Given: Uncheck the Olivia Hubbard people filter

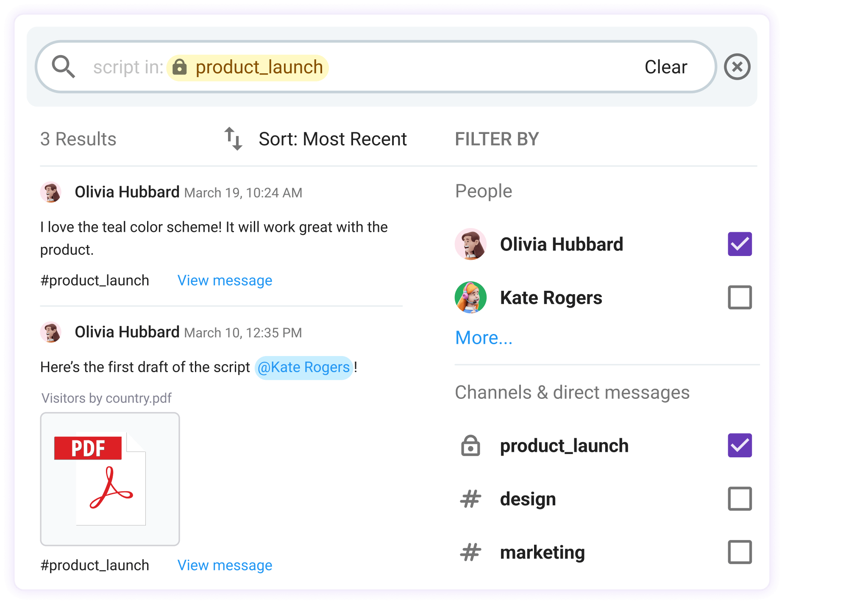Looking at the screenshot, I should (740, 245).
